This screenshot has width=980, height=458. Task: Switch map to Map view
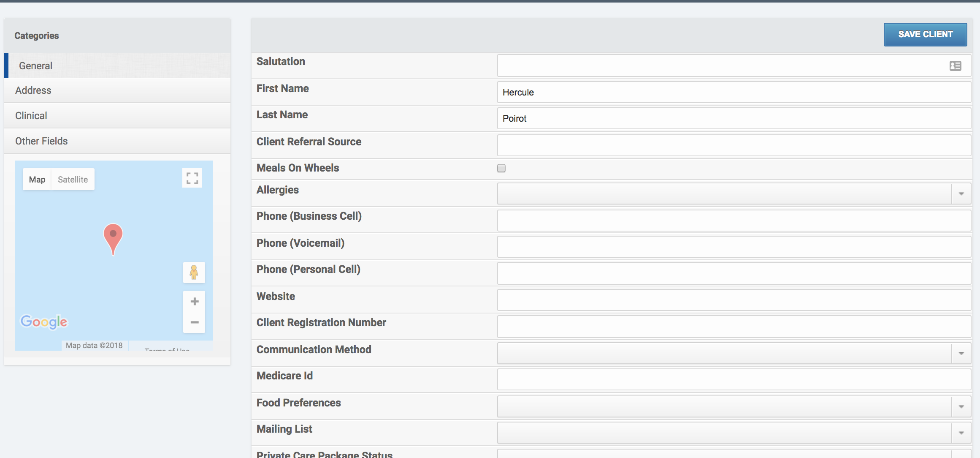pyautogui.click(x=37, y=180)
